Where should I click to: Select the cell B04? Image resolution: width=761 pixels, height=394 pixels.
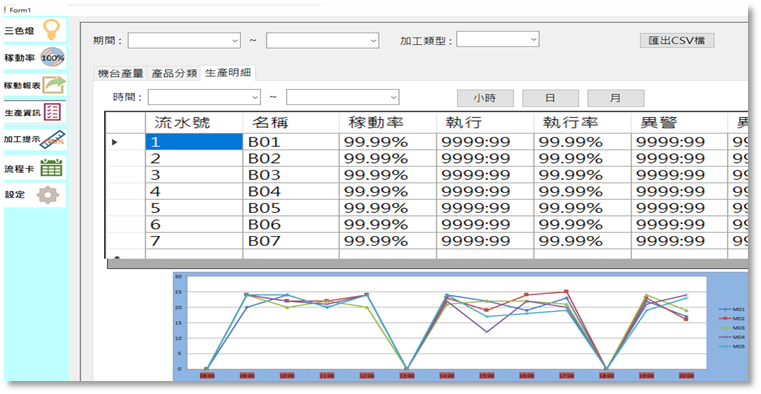coord(291,191)
